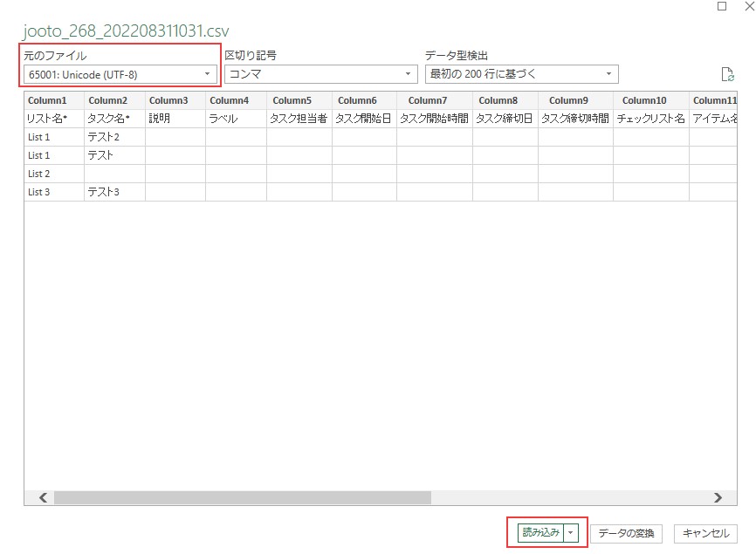Click the 読み込み load button
Viewport: 756px width, 554px height.
[x=539, y=533]
